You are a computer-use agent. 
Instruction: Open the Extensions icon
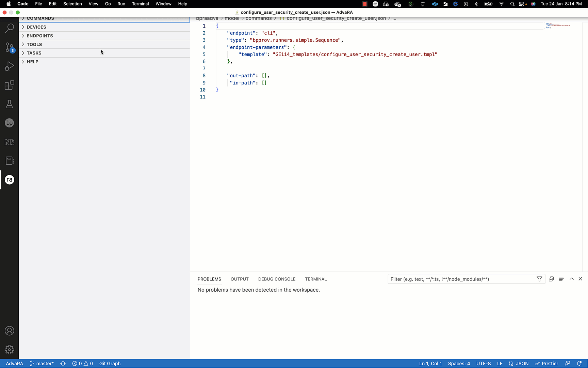[x=9, y=86]
